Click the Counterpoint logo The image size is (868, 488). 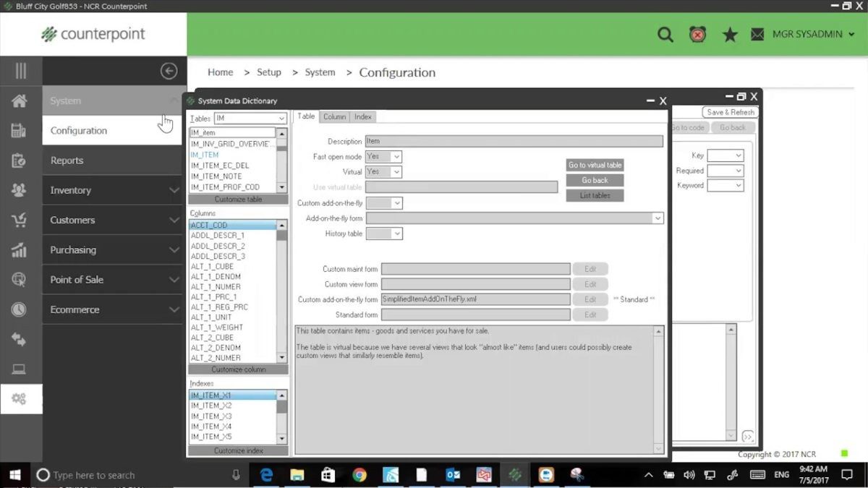pyautogui.click(x=94, y=33)
